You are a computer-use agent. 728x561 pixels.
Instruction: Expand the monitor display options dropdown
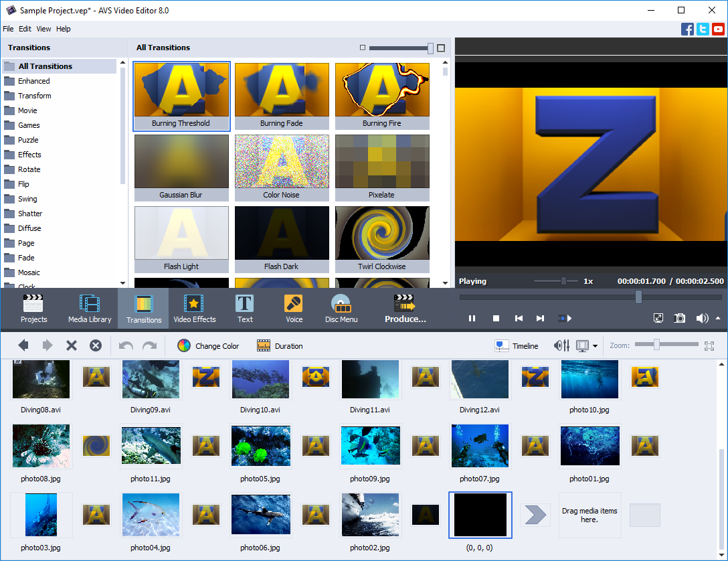(x=593, y=345)
